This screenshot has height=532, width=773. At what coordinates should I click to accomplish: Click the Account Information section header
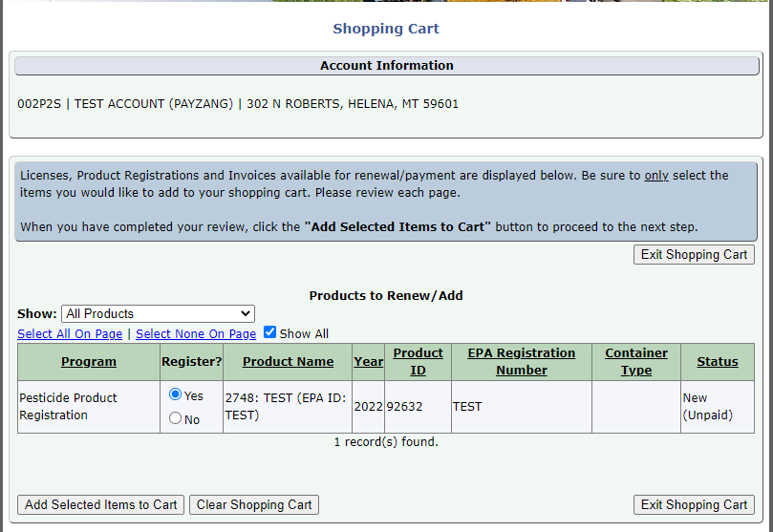click(x=386, y=66)
